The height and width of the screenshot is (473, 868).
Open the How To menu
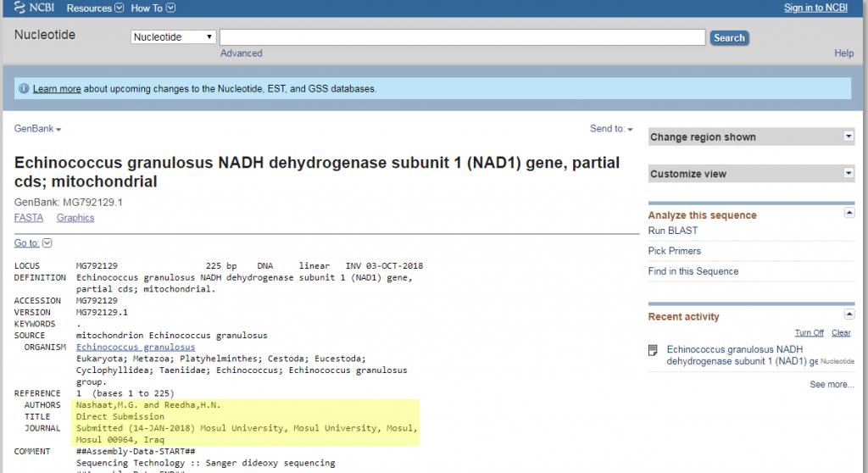pyautogui.click(x=152, y=8)
